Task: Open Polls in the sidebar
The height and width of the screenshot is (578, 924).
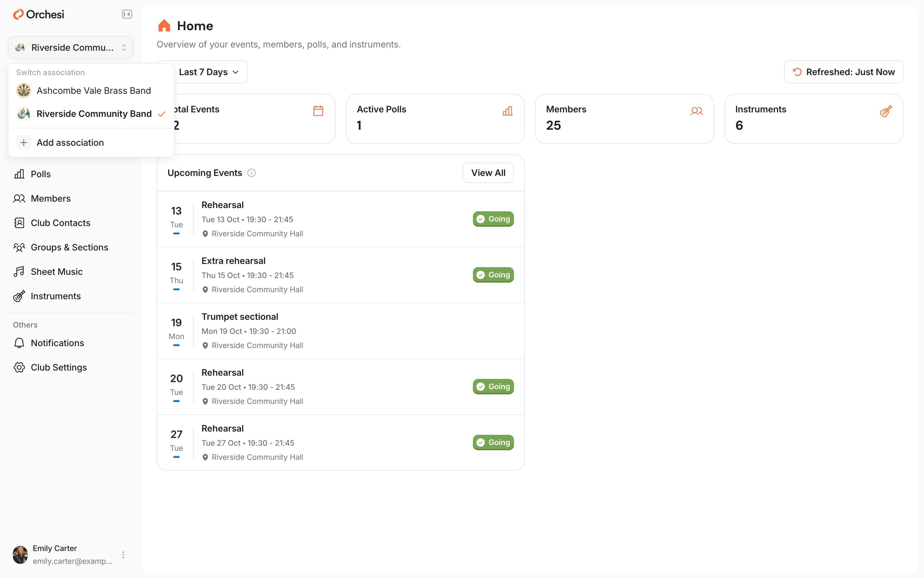Action: 71,174
